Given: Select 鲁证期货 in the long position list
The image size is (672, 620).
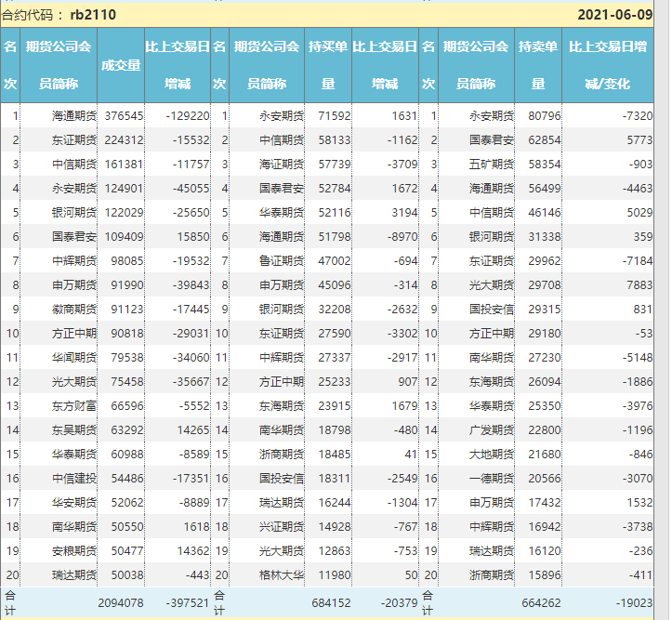Looking at the screenshot, I should (x=283, y=261).
